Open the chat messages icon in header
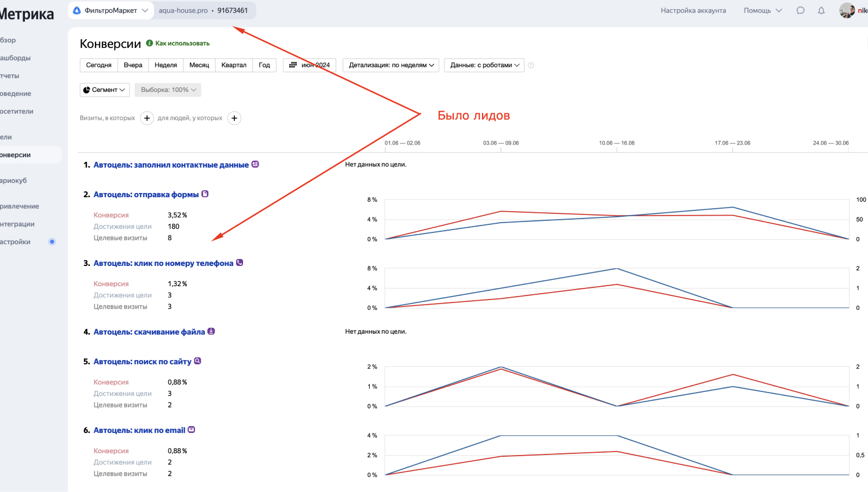Image resolution: width=868 pixels, height=492 pixels. 800,10
